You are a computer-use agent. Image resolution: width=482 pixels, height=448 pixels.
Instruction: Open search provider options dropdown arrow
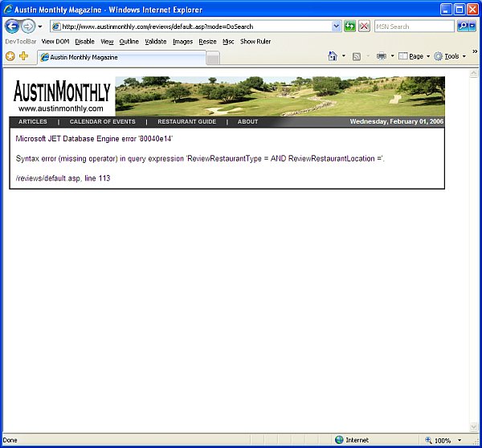tap(472, 26)
